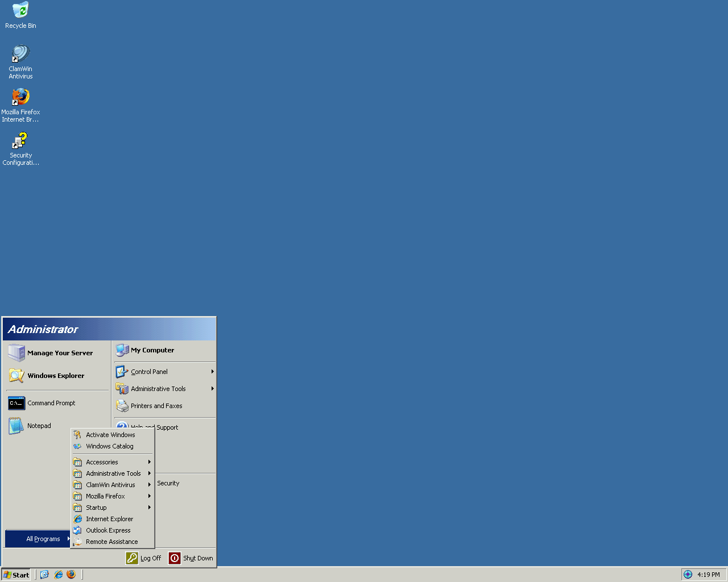Viewport: 728px width, 582px height.
Task: Click Show Desktop icon in Quick Launch
Action: (x=44, y=575)
